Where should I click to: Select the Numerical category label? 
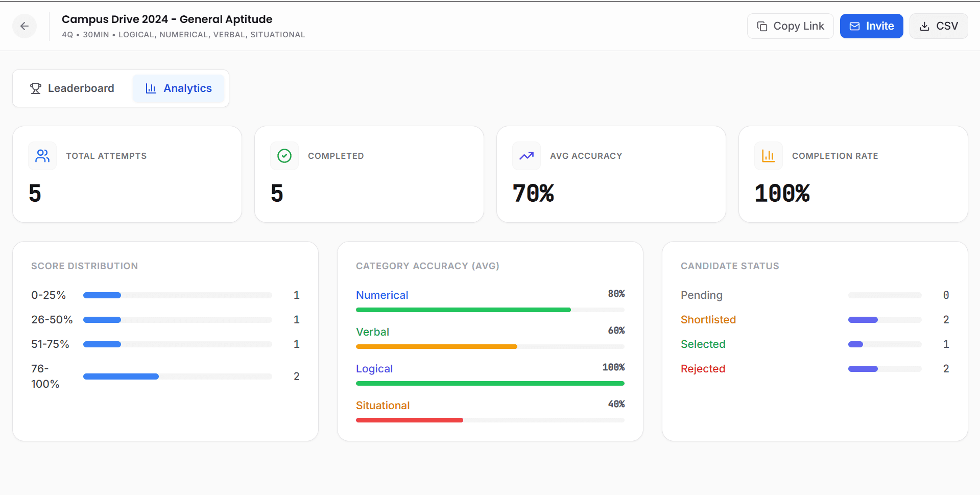coord(382,295)
